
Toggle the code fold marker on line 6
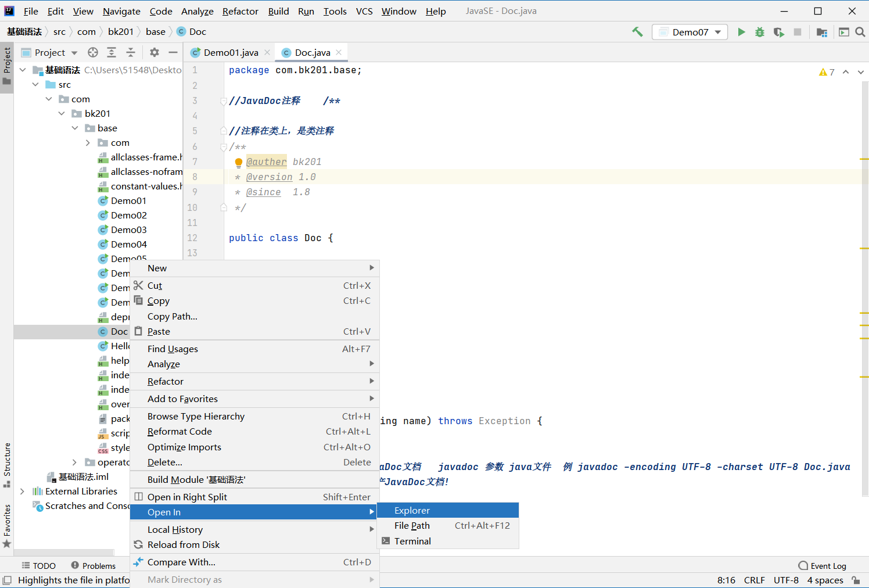click(224, 147)
